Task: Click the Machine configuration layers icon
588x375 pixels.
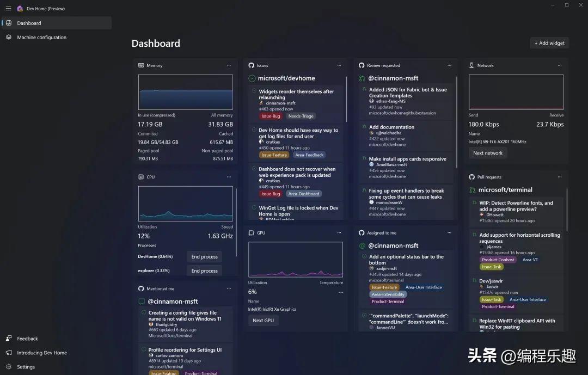Action: [x=9, y=37]
